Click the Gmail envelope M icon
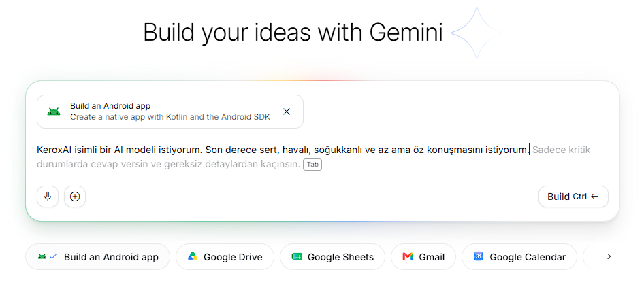The height and width of the screenshot is (289, 644). point(407,257)
